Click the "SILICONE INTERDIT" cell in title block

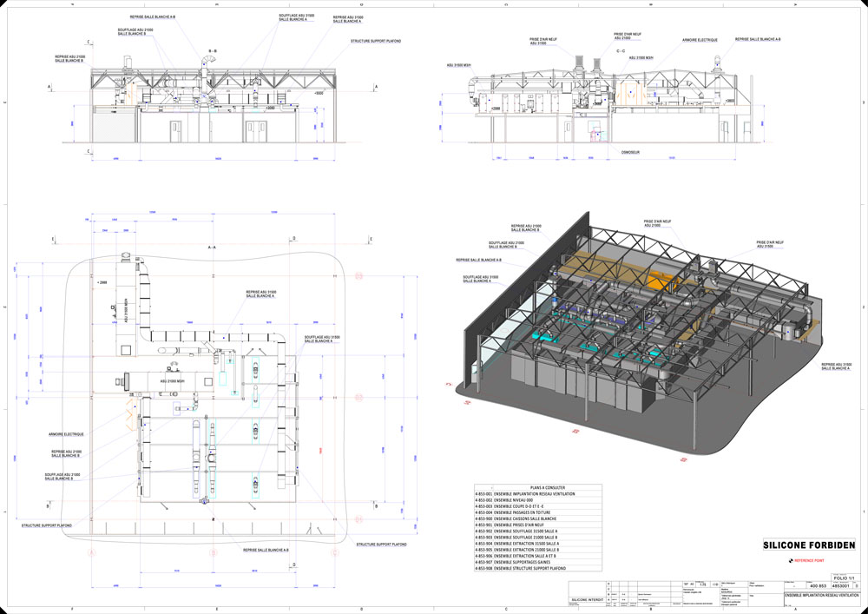(588, 601)
